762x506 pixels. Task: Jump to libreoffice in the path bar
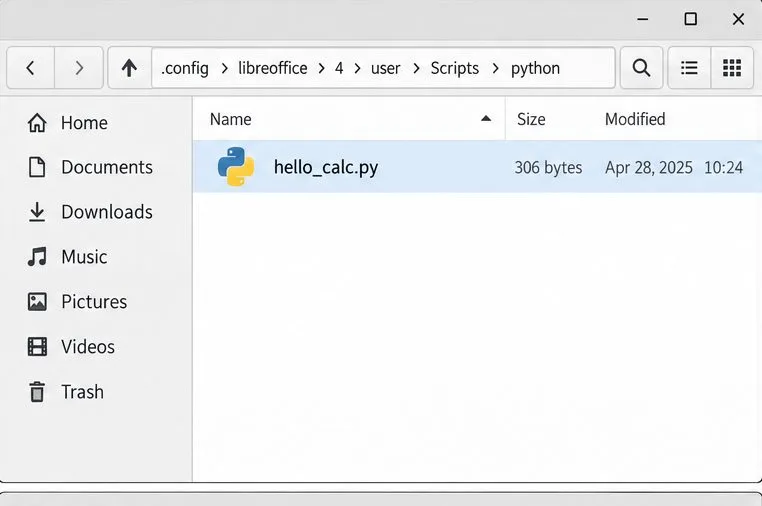click(273, 68)
